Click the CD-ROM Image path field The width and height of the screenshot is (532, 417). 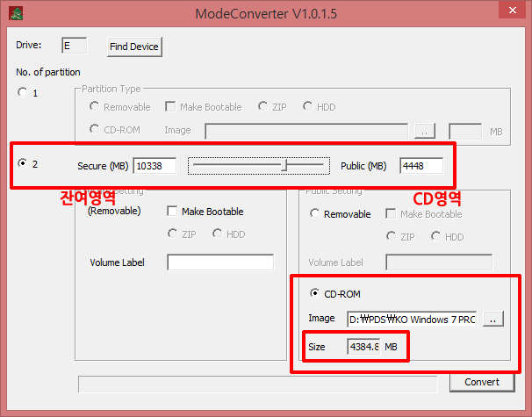412,320
